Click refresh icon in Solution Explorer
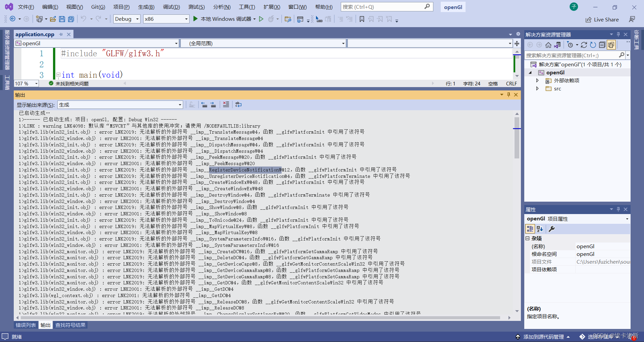 pos(593,45)
